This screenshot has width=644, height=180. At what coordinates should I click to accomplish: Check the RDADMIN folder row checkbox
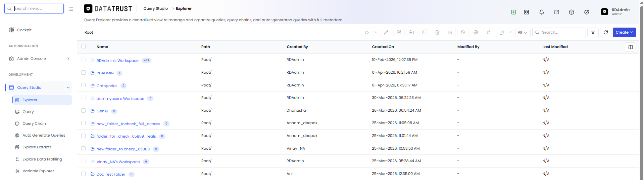(x=84, y=73)
